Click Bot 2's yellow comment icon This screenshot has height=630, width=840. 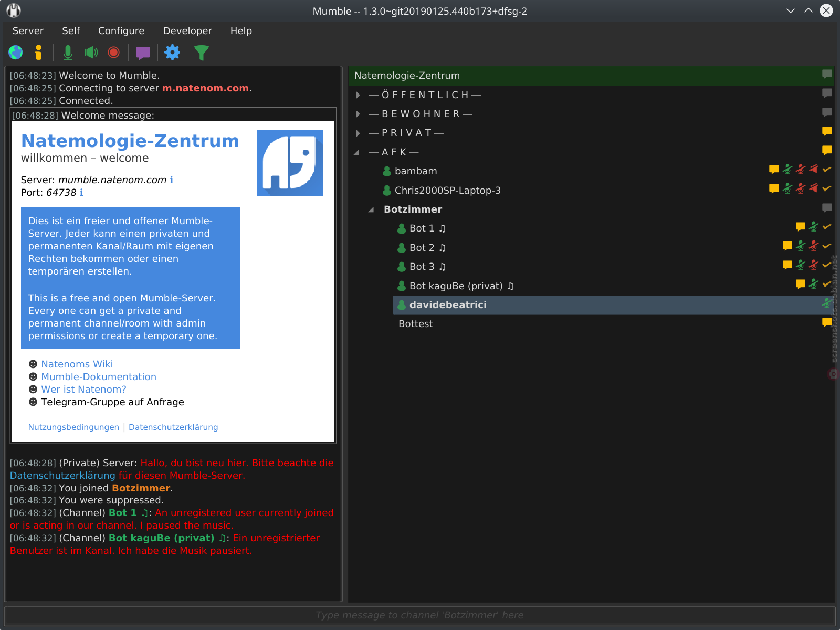pos(787,245)
